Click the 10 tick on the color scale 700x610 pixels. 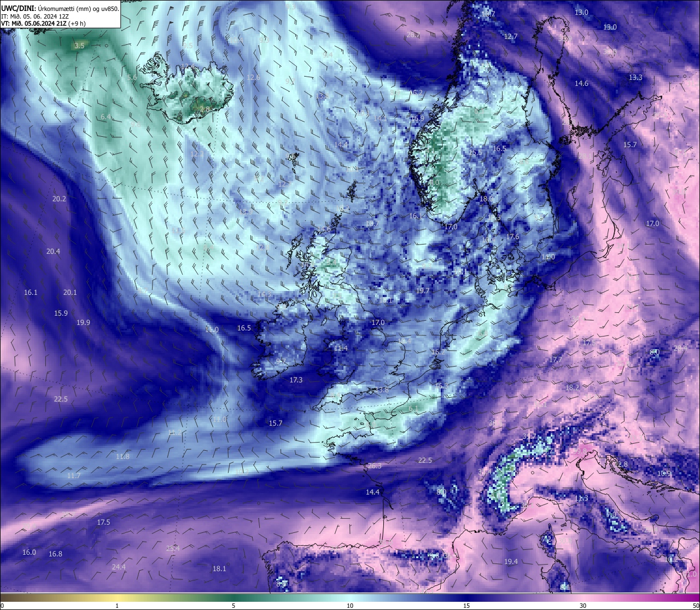(x=350, y=606)
